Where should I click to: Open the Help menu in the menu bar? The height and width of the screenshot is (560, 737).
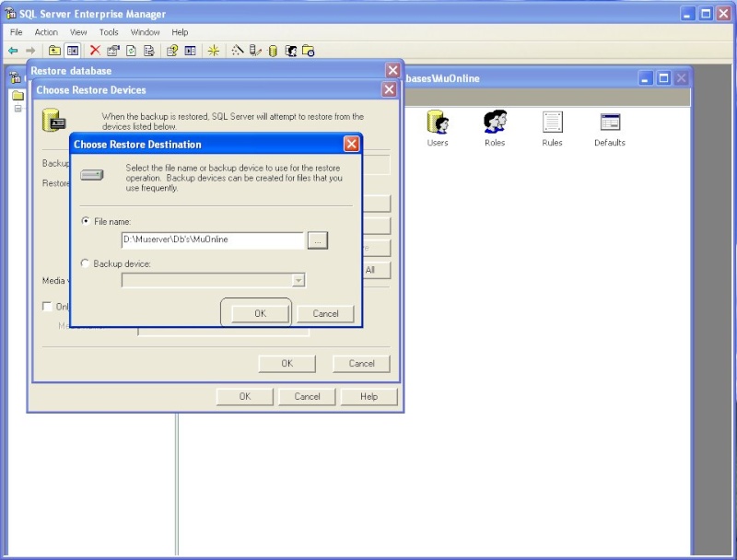point(180,32)
